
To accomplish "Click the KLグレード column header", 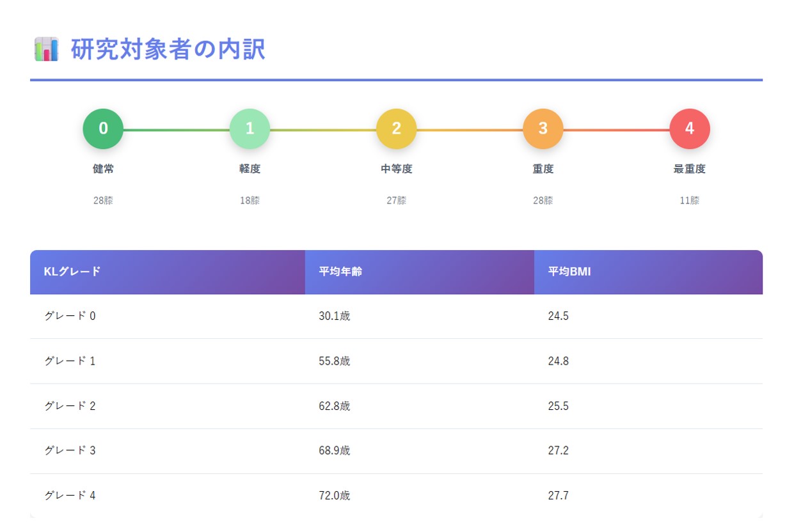I will pyautogui.click(x=72, y=271).
